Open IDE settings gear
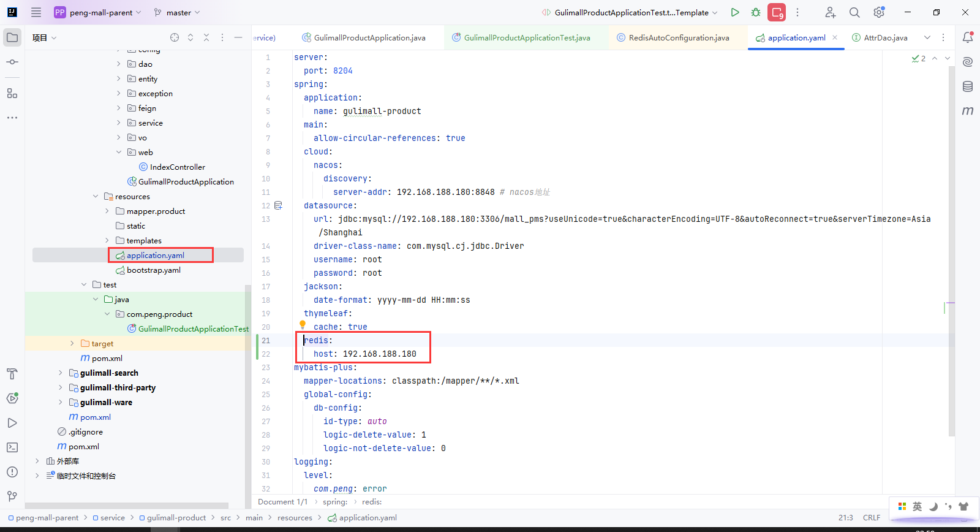The image size is (980, 532). click(x=879, y=12)
